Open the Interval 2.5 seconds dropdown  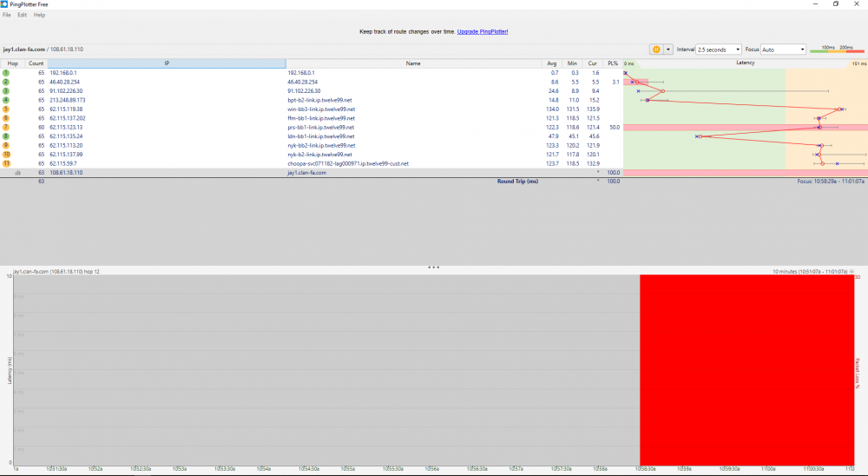(719, 50)
